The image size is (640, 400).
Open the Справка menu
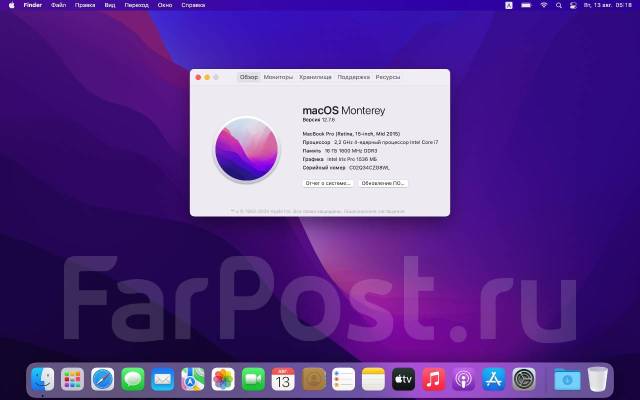(193, 5)
